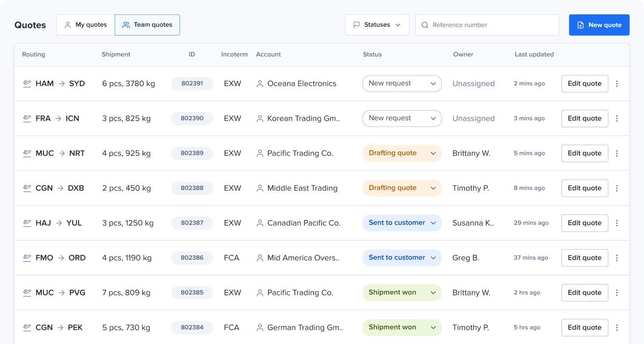Viewport: 644px width, 344px height.
Task: Edit quote 802389 for Pacific Trading Co.
Action: pos(585,153)
